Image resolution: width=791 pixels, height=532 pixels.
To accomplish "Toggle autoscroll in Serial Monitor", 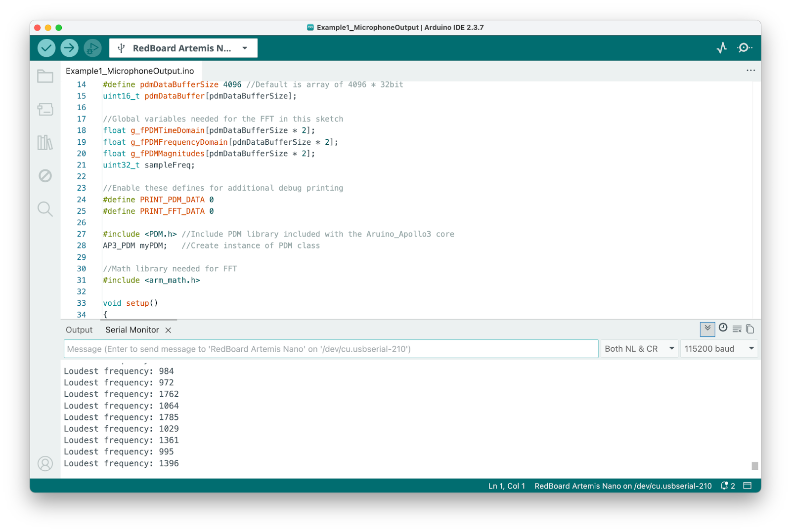I will (x=707, y=329).
